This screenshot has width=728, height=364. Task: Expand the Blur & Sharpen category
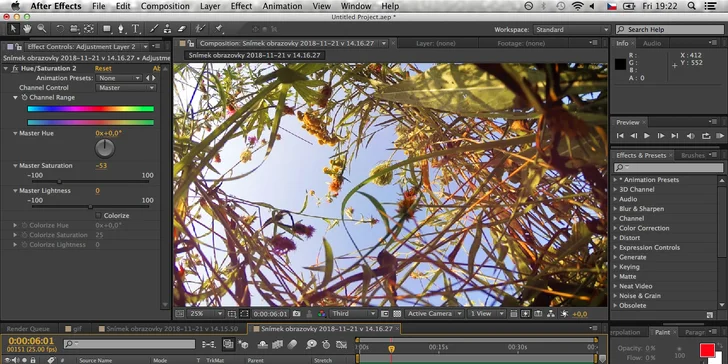pos(615,209)
